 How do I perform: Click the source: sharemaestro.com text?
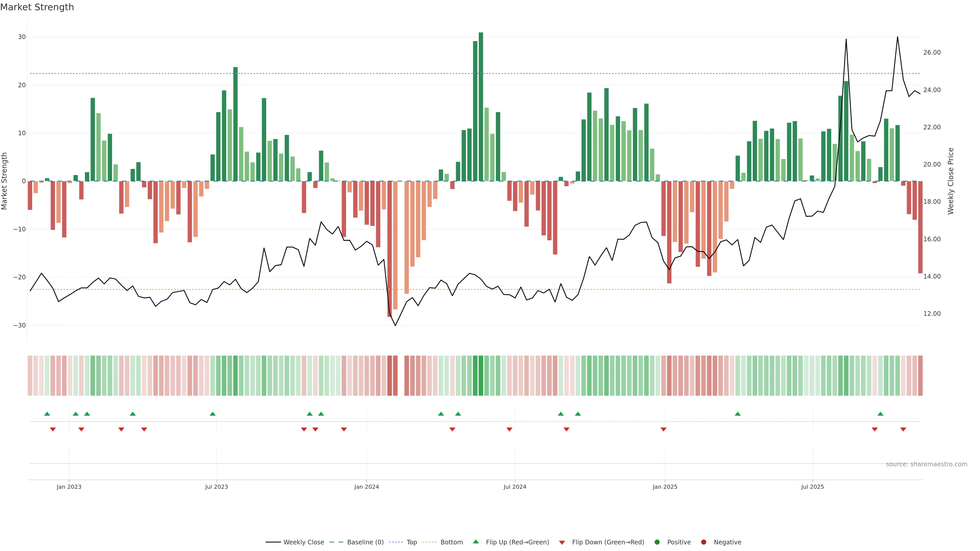926,464
